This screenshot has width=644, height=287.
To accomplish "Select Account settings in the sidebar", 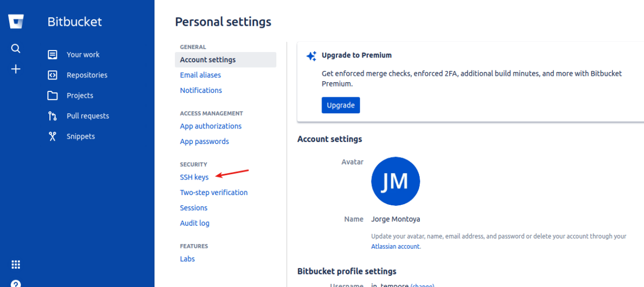I will [208, 60].
